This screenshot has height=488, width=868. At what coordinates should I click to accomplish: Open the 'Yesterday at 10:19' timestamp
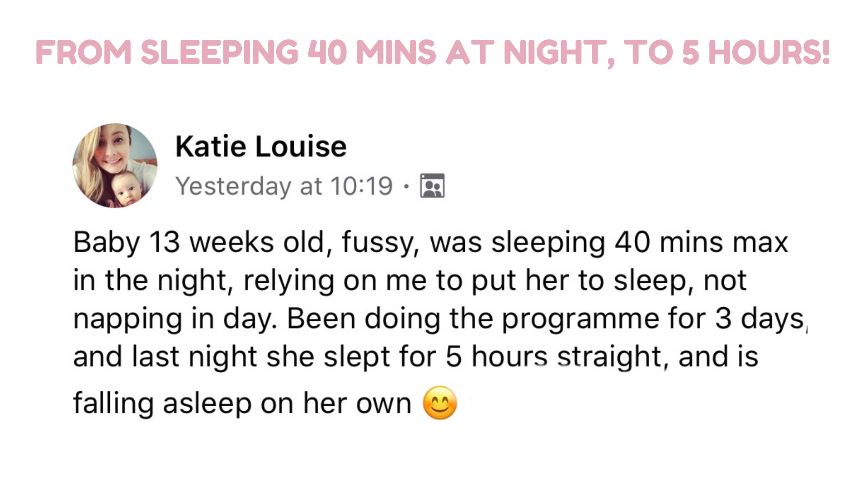[284, 186]
